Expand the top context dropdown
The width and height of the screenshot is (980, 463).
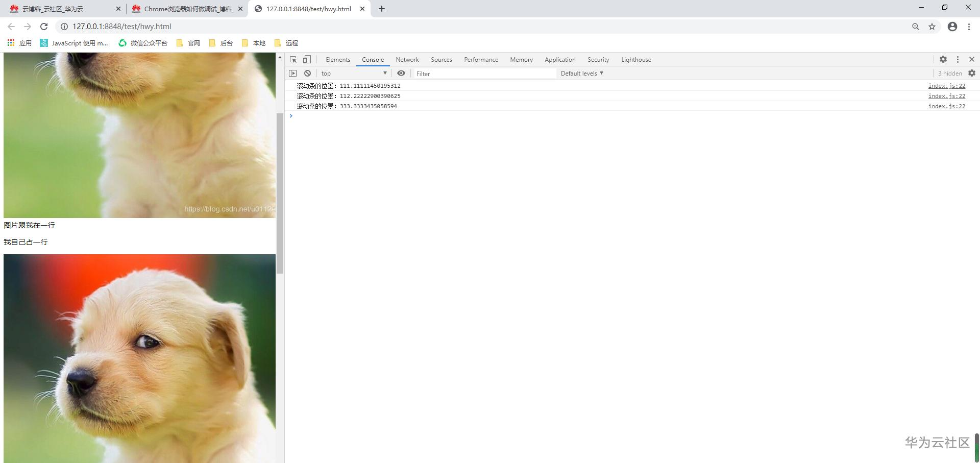[x=354, y=74]
